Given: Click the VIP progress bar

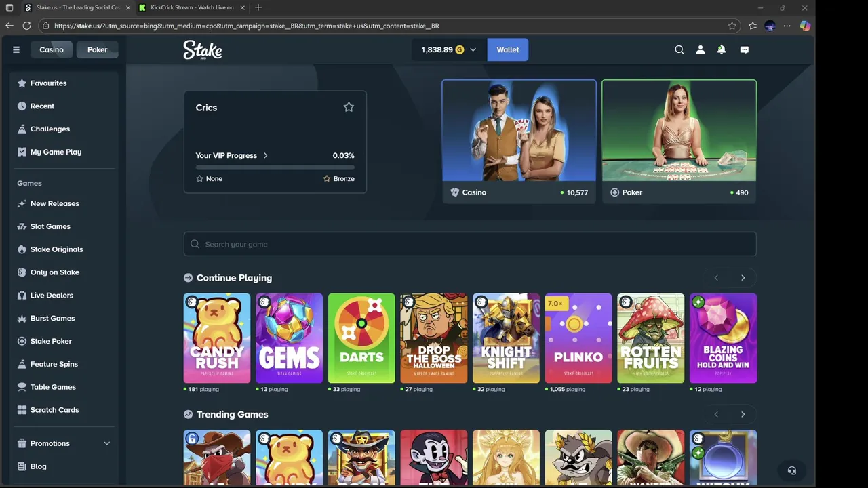Looking at the screenshot, I should pos(275,167).
